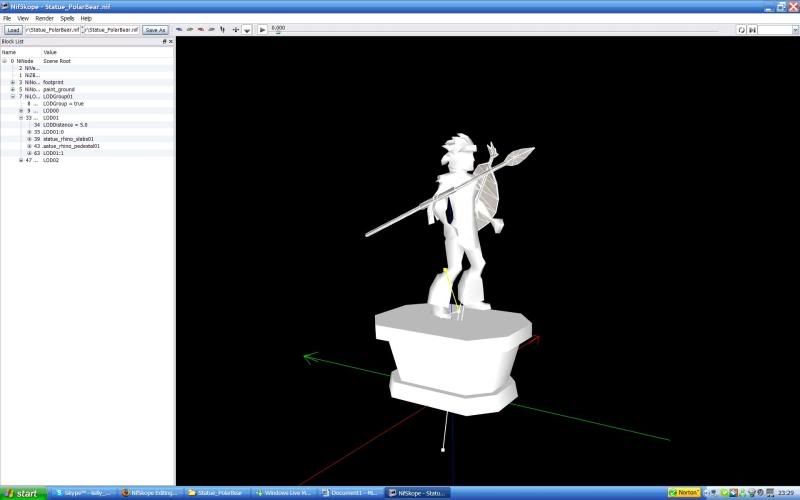The height and width of the screenshot is (500, 800).
Task: Click the Windows start button
Action: (22, 493)
